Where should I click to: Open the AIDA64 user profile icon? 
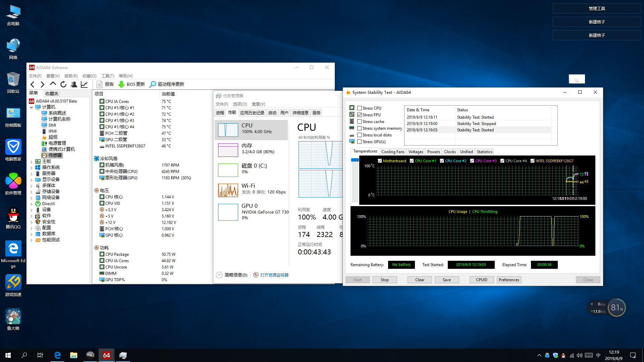[x=74, y=84]
